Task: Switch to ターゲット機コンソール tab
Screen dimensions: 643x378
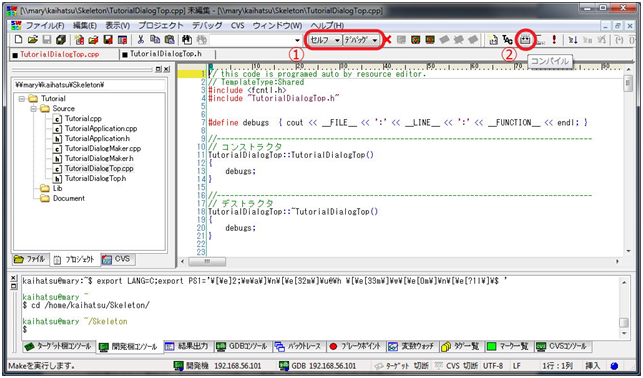Action: tap(59, 346)
